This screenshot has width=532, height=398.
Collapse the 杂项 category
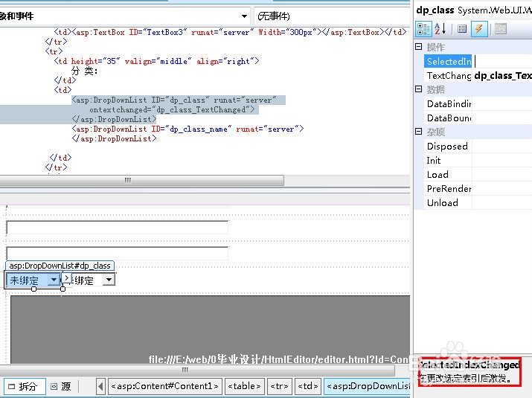click(419, 132)
